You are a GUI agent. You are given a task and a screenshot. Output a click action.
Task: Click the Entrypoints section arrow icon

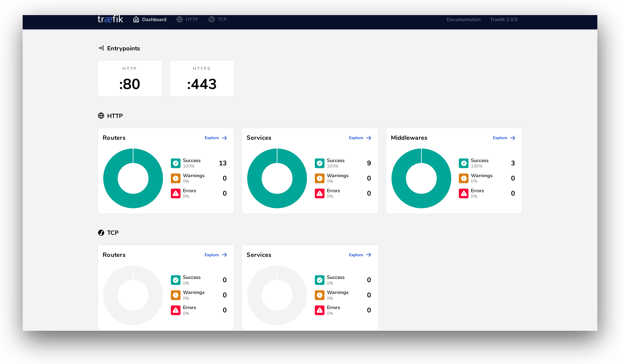tap(101, 48)
